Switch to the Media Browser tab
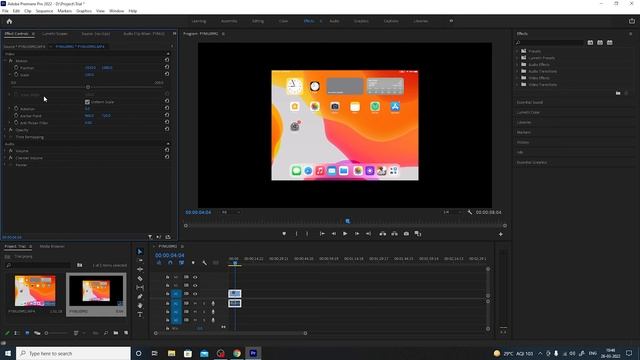The image size is (640, 360). point(52,247)
